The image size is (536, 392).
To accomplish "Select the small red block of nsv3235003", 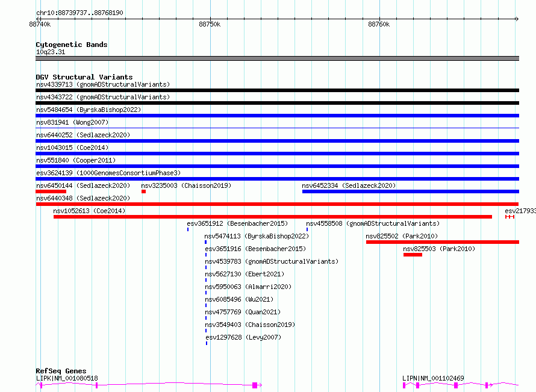I will (143, 191).
